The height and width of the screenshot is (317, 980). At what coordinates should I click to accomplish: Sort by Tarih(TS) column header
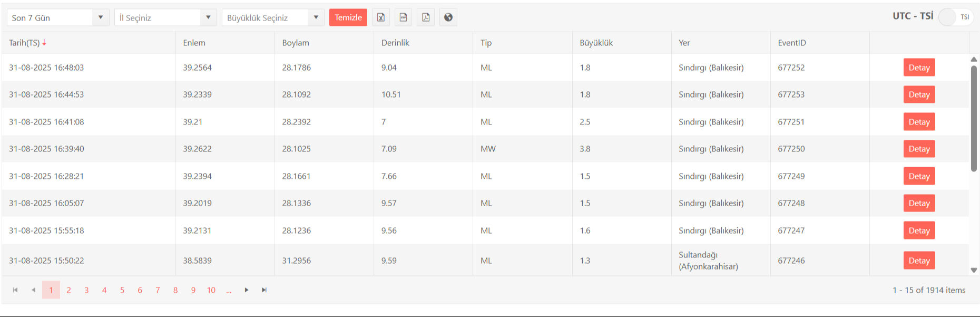(x=25, y=43)
